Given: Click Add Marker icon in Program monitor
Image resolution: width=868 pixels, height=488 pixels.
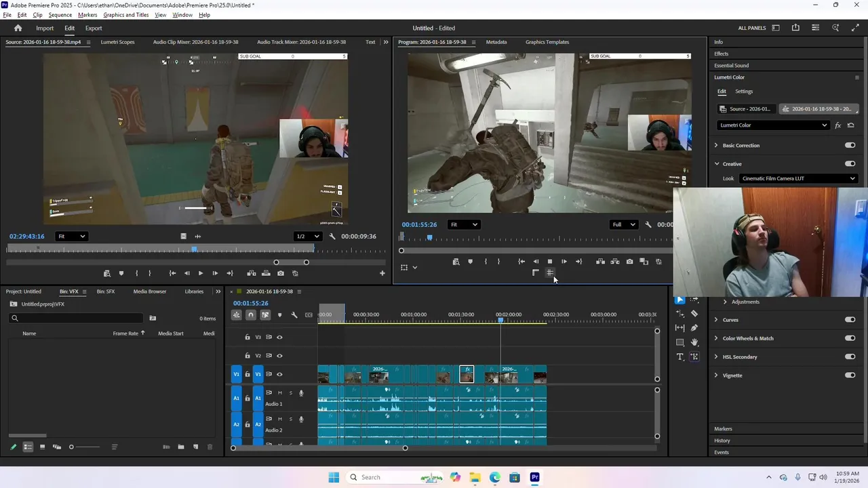Looking at the screenshot, I should coord(470,262).
